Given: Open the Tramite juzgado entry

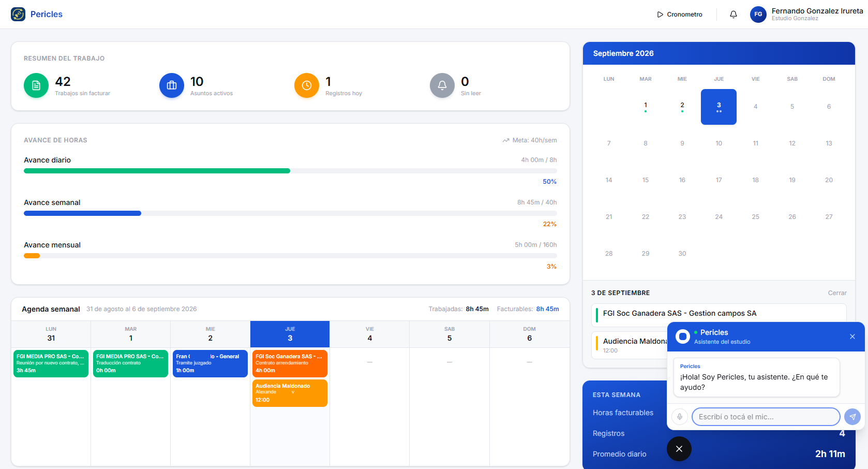Looking at the screenshot, I should 210,363.
